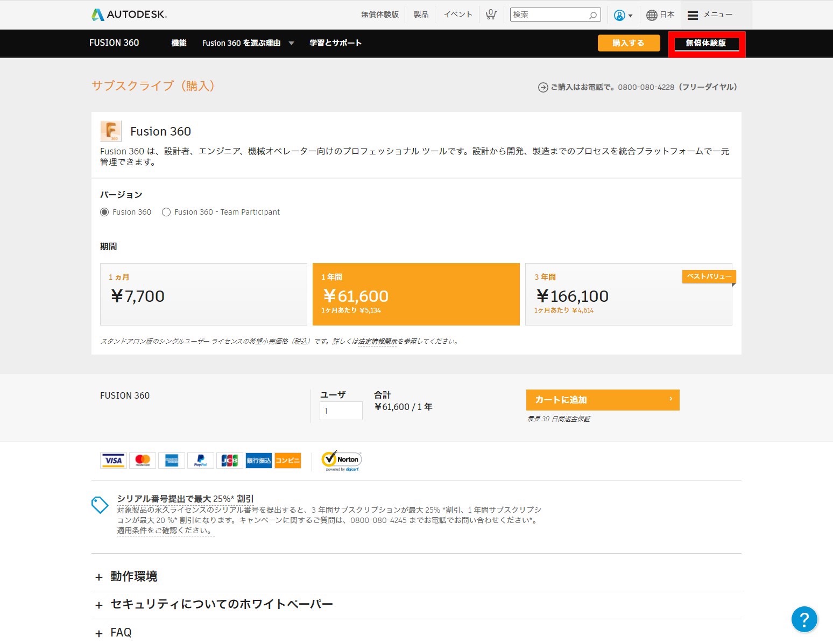Click the シリアル番号提出で最大 25%* 割引 heading

[x=185, y=499]
